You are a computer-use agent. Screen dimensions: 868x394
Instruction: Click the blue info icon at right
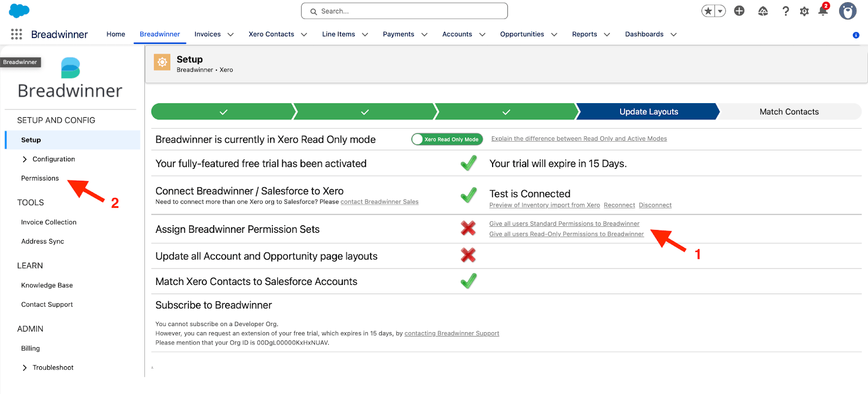coord(856,35)
